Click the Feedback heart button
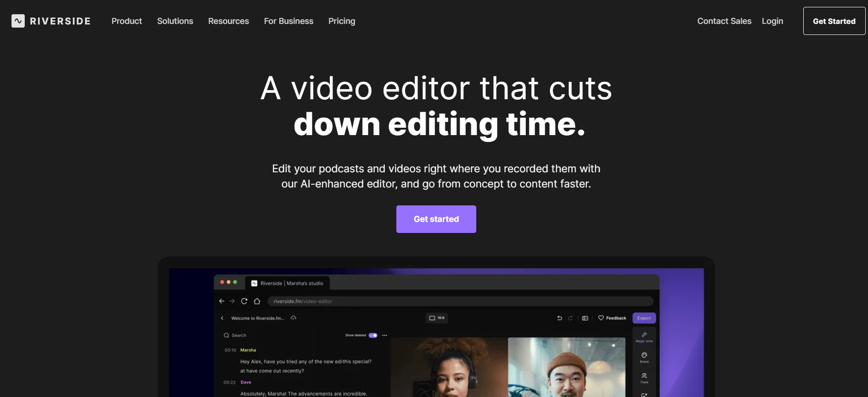 pos(612,318)
